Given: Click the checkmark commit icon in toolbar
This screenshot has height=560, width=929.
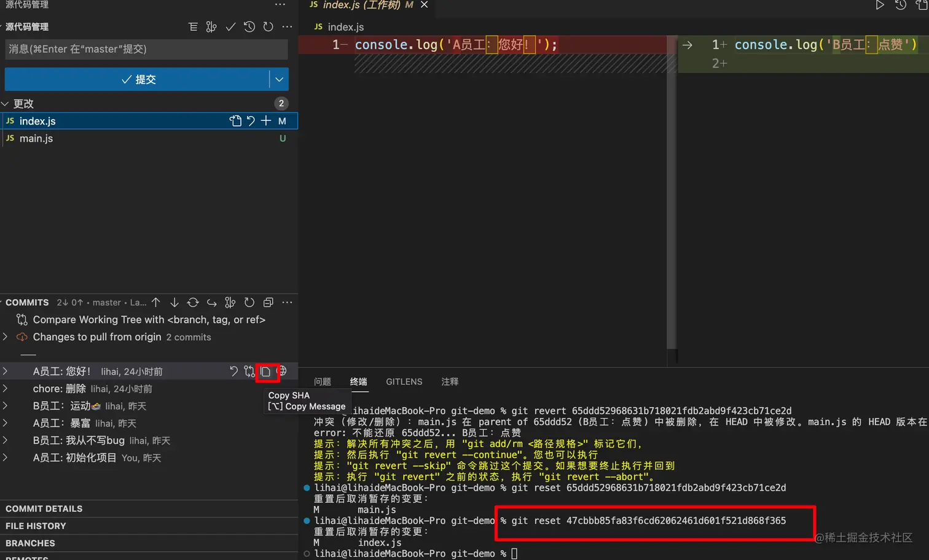Looking at the screenshot, I should click(x=230, y=27).
